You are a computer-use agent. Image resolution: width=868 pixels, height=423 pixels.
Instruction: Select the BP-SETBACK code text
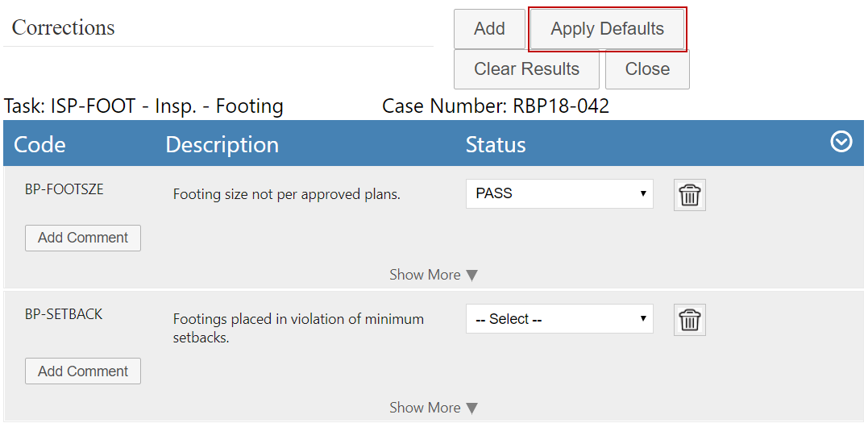click(x=64, y=314)
